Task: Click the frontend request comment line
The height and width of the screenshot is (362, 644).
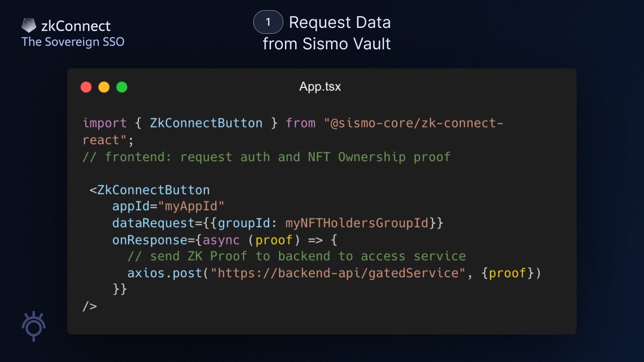Action: (x=266, y=157)
